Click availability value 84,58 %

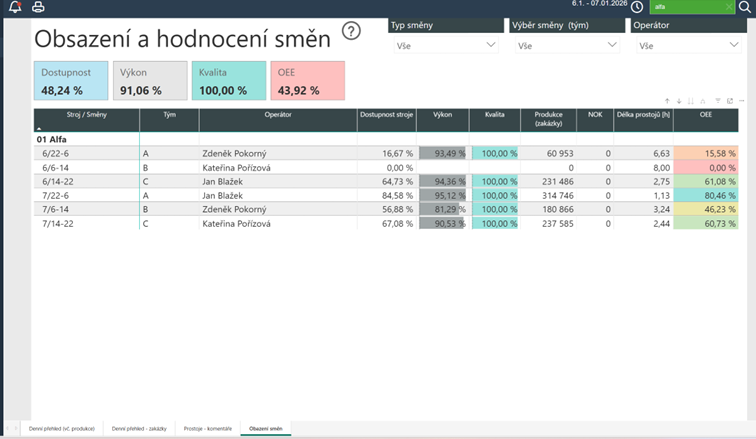tap(397, 196)
